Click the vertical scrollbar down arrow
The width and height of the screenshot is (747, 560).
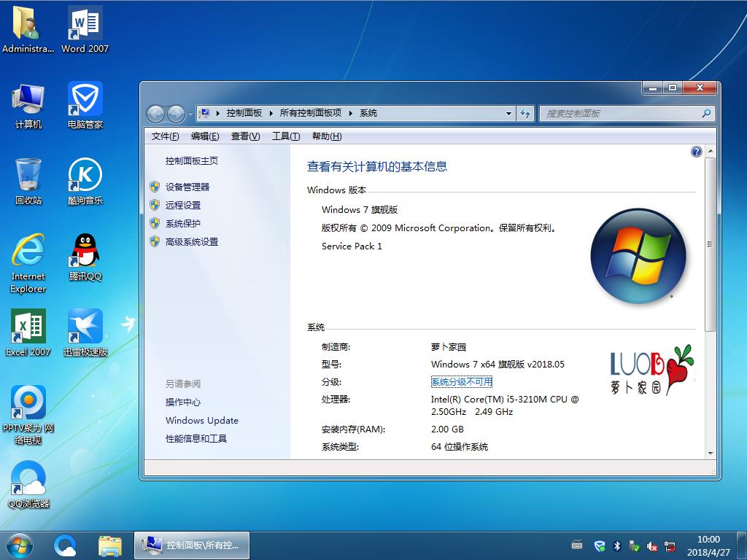711,453
